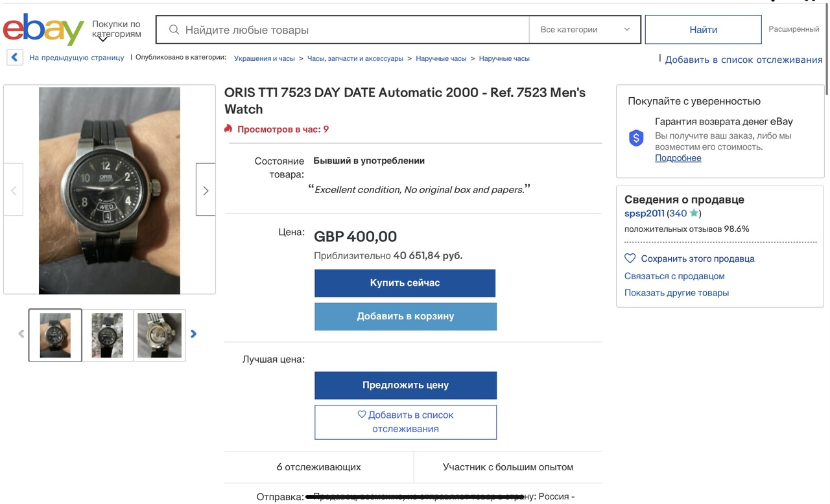The width and height of the screenshot is (830, 504).
Task: Click heart icon to save this seller
Action: (x=630, y=258)
